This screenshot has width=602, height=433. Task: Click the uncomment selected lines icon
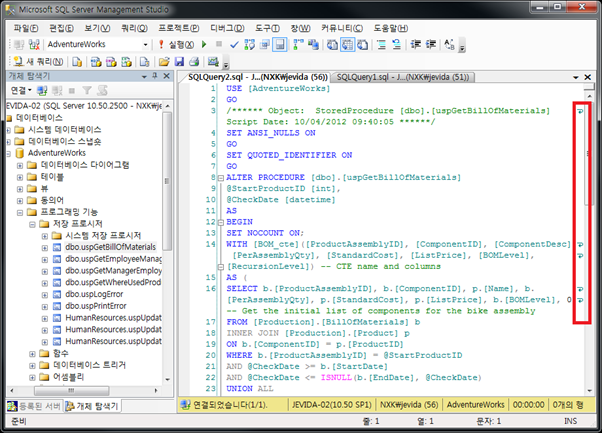pos(397,45)
